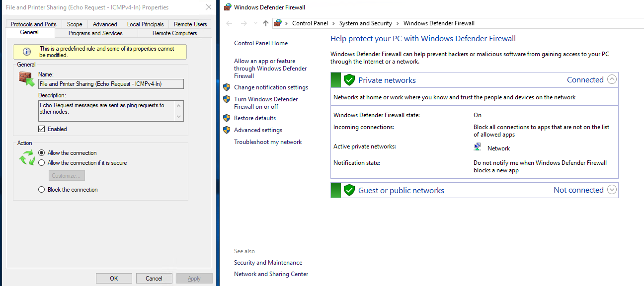
Task: Click shield icon beside Turn Windows Defender Firewall
Action: coord(227,99)
